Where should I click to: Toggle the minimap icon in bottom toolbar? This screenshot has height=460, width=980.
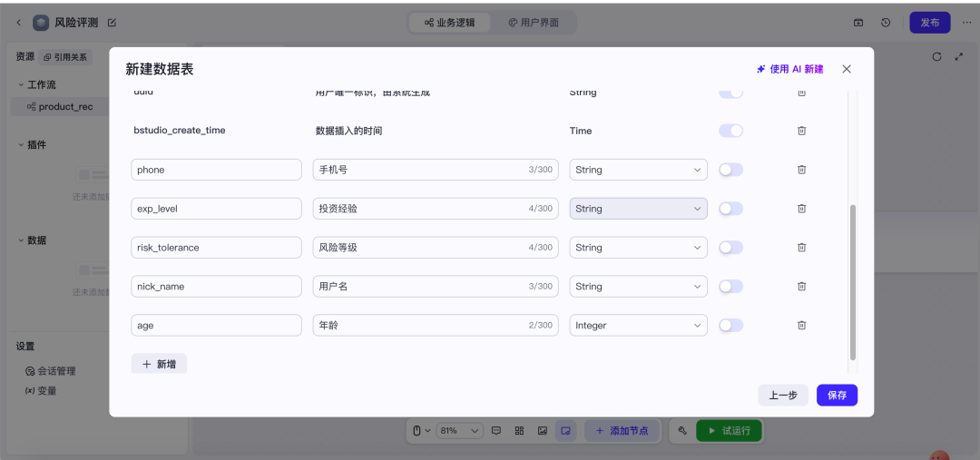coord(565,431)
